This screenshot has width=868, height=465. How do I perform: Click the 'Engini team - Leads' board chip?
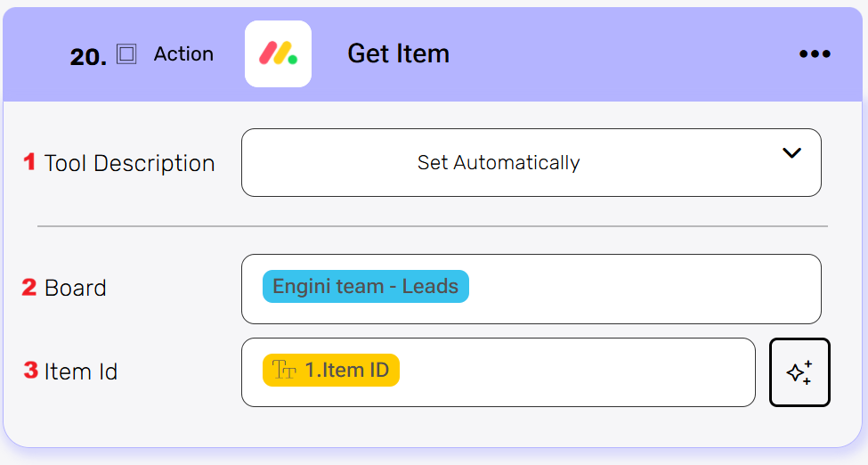point(365,287)
